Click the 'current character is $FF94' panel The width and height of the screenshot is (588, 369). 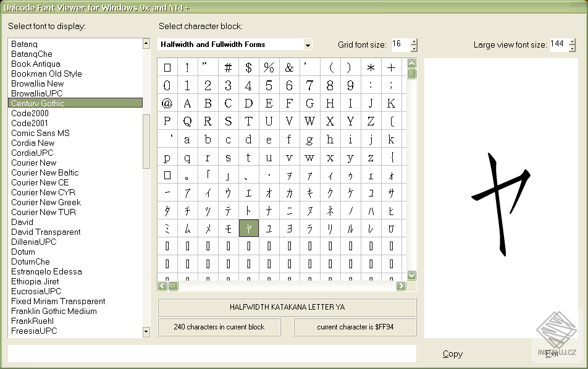(x=355, y=326)
